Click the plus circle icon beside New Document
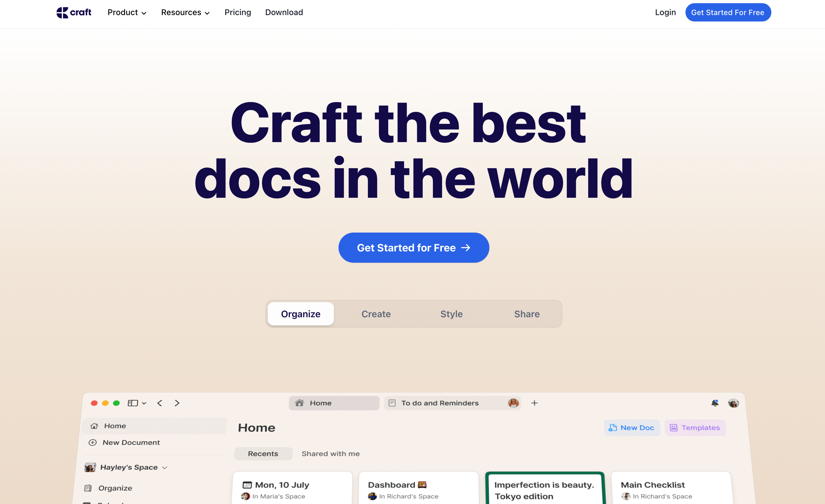The width and height of the screenshot is (825, 504). (93, 443)
